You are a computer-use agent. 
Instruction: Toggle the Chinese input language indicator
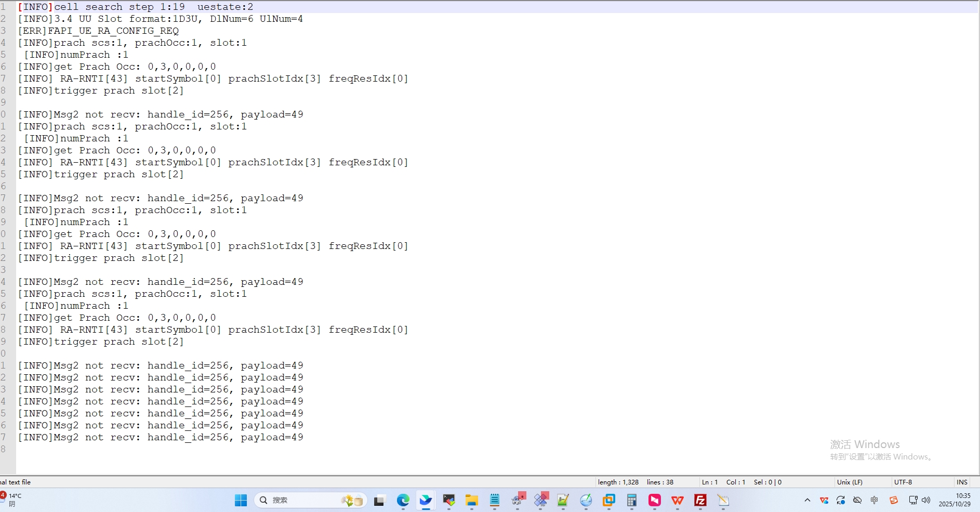click(x=875, y=500)
